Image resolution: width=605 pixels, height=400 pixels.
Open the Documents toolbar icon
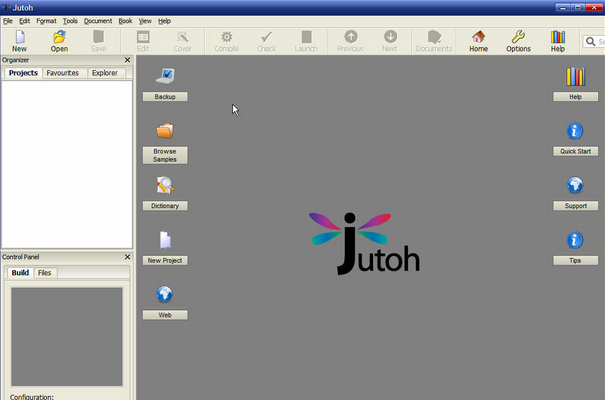(x=434, y=37)
